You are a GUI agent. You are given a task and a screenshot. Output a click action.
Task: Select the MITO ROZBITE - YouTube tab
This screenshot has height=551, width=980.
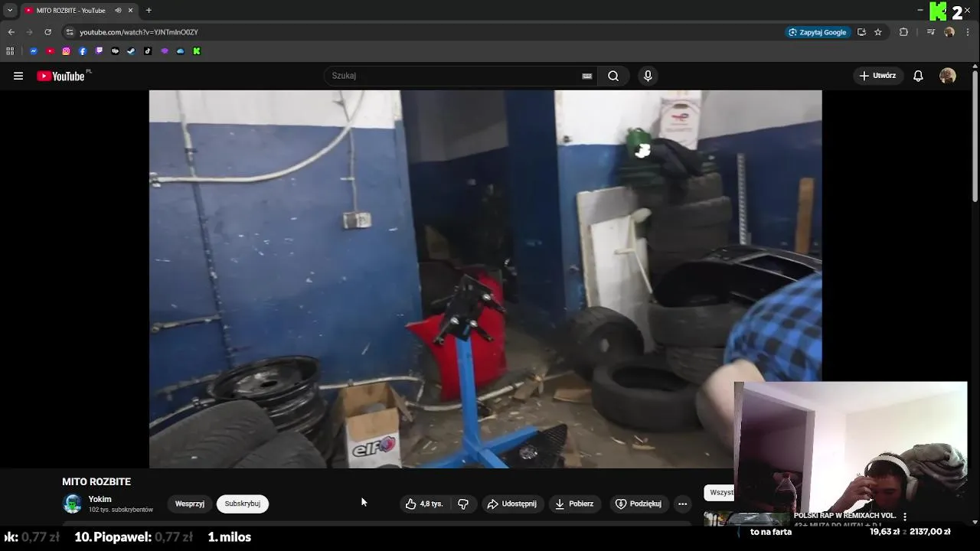(x=70, y=11)
